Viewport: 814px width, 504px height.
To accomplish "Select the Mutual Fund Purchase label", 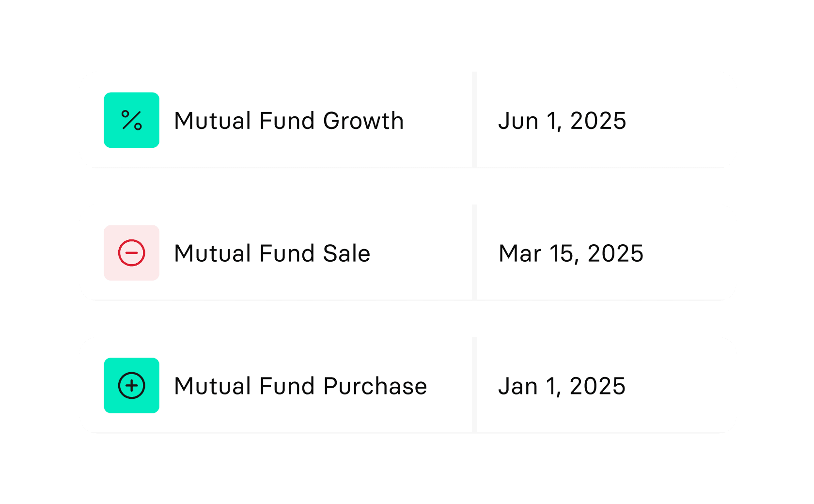I will coord(300,386).
